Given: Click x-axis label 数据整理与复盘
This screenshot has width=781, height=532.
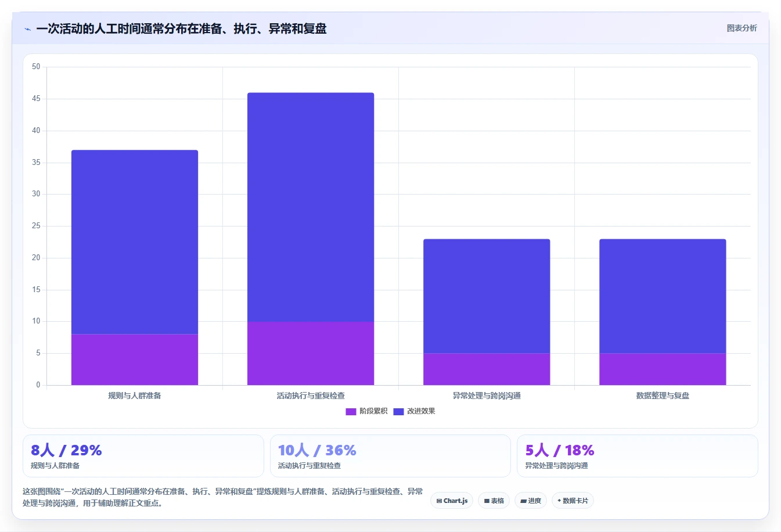Looking at the screenshot, I should [663, 396].
